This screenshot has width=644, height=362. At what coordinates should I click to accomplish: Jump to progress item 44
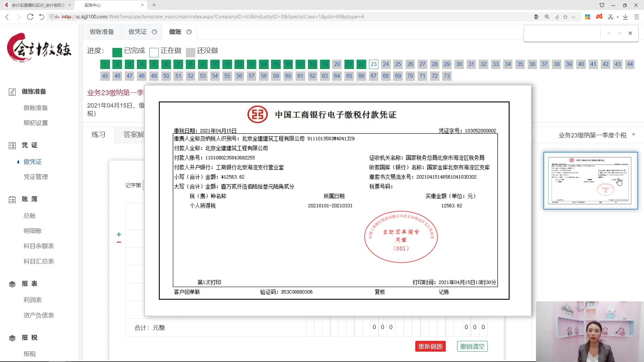[x=630, y=64]
